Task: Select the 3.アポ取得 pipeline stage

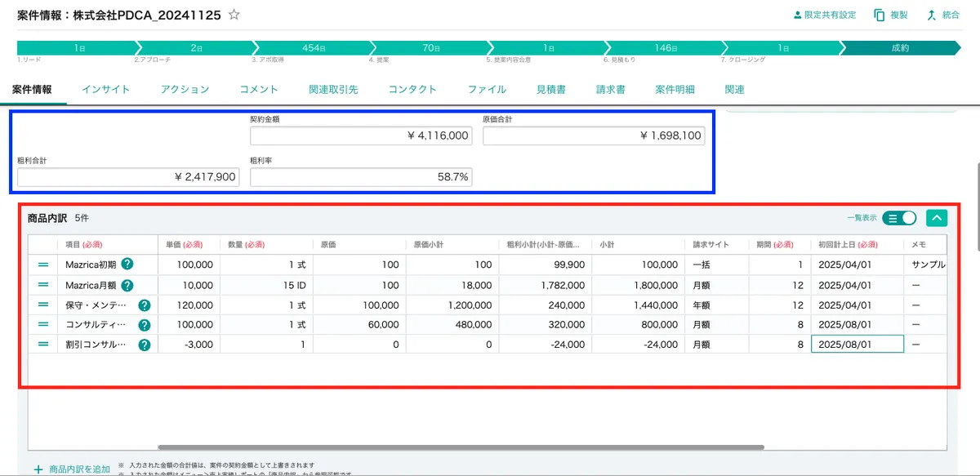Action: coord(313,48)
